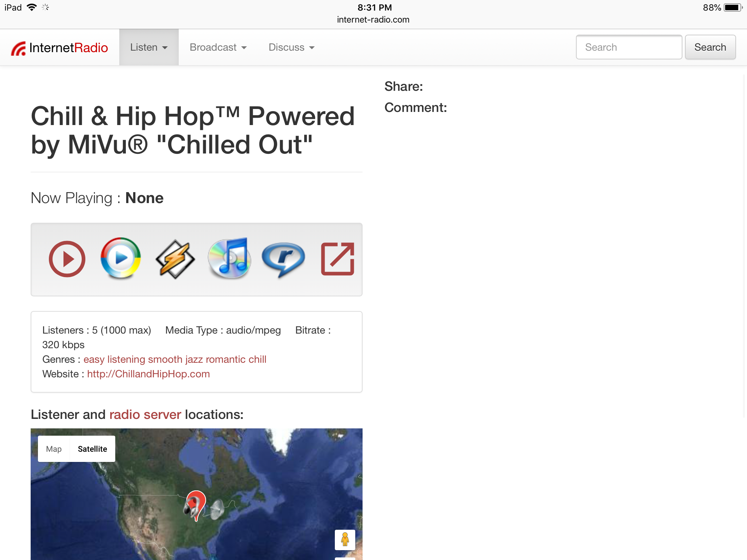The image size is (747, 560).
Task: Select the Street View pegman
Action: point(345,540)
